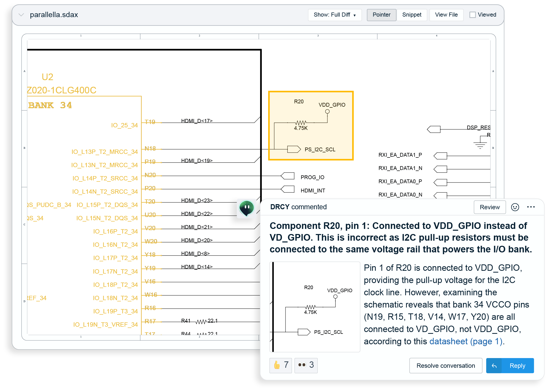Enable Pointer mode

tap(381, 15)
